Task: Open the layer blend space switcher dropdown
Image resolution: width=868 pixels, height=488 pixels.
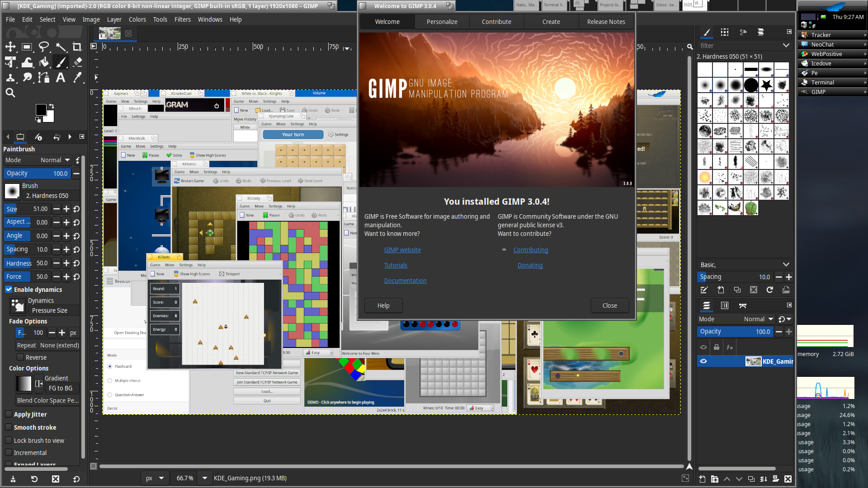Action: click(x=785, y=319)
